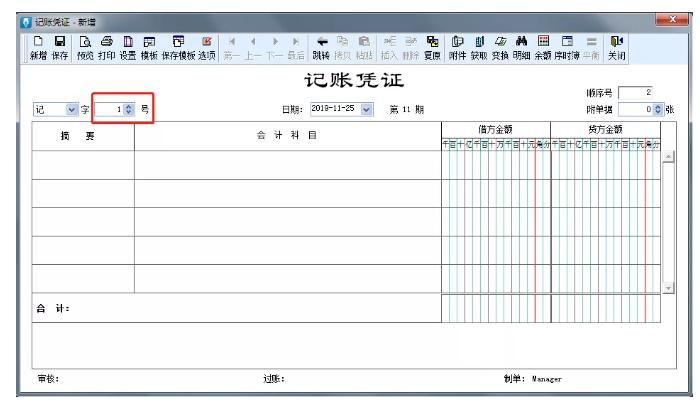Click the voucher number spinner arrows
This screenshot has height=407, width=700.
(x=129, y=109)
